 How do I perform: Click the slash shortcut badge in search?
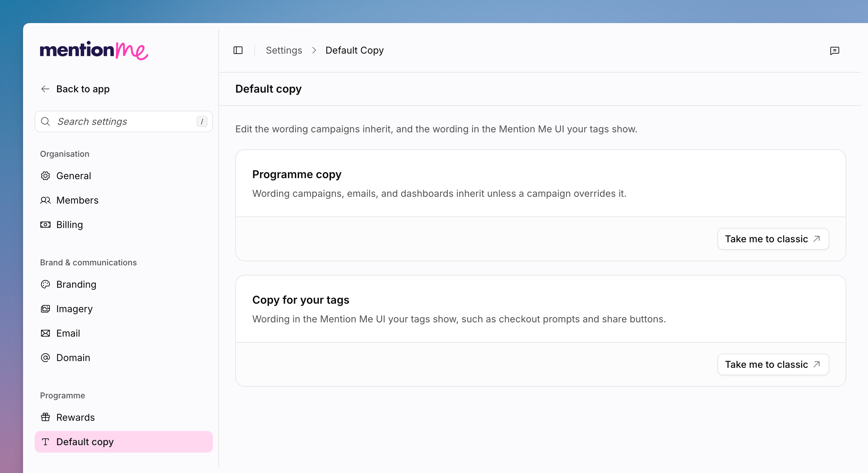coord(202,121)
